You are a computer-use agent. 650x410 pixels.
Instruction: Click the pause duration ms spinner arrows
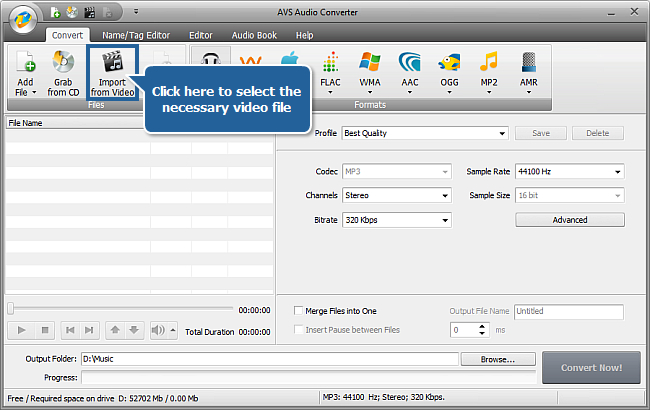(482, 330)
